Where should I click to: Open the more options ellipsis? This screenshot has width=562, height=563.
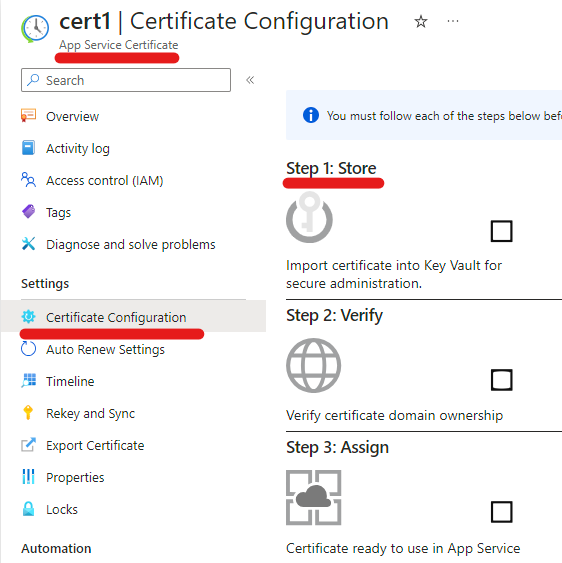click(x=452, y=21)
